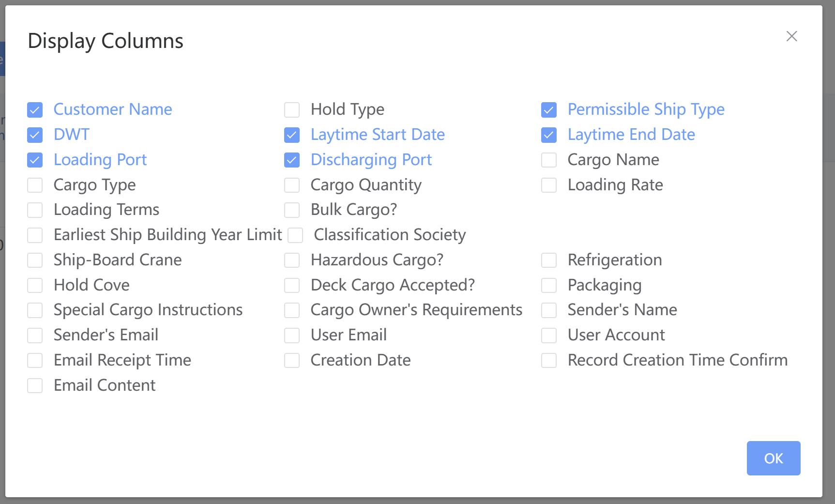Uncheck the Customer Name checkbox
This screenshot has height=504, width=835.
[35, 110]
